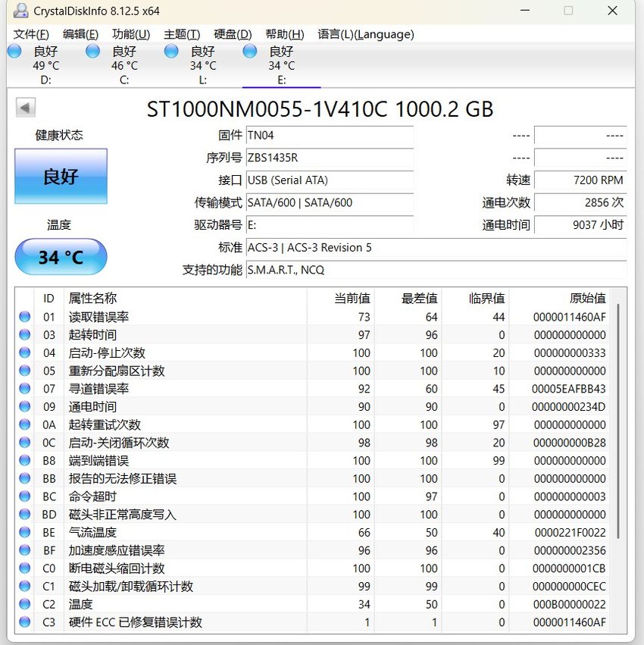
Task: Click the 通电次数 value 2856 次
Action: [580, 202]
